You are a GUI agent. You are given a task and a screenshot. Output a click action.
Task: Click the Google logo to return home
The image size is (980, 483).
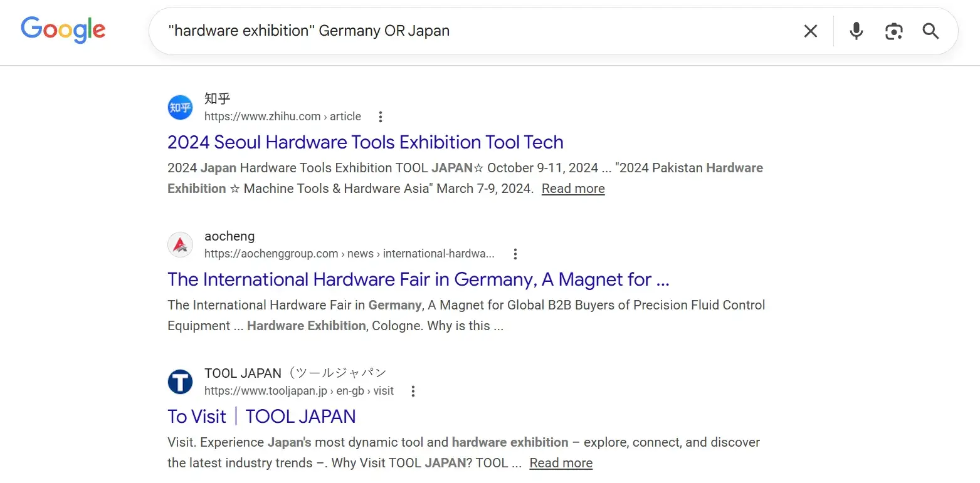[x=63, y=29]
